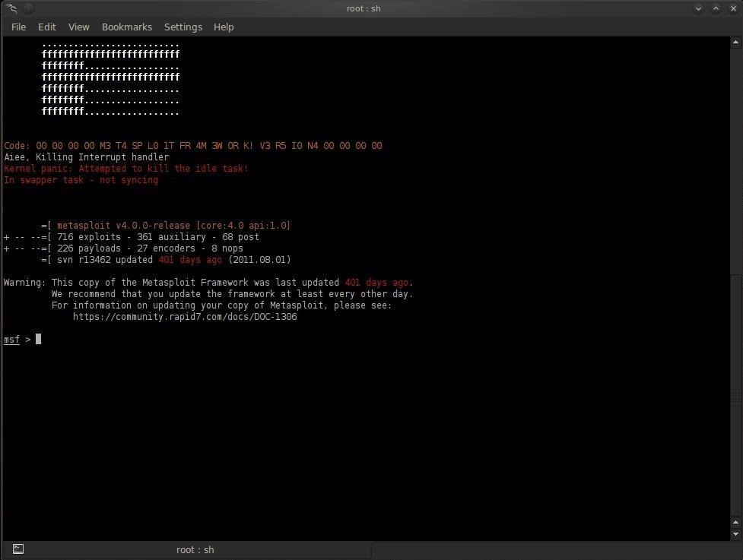
Task: Click the round button beside title bar icon
Action: 28,8
